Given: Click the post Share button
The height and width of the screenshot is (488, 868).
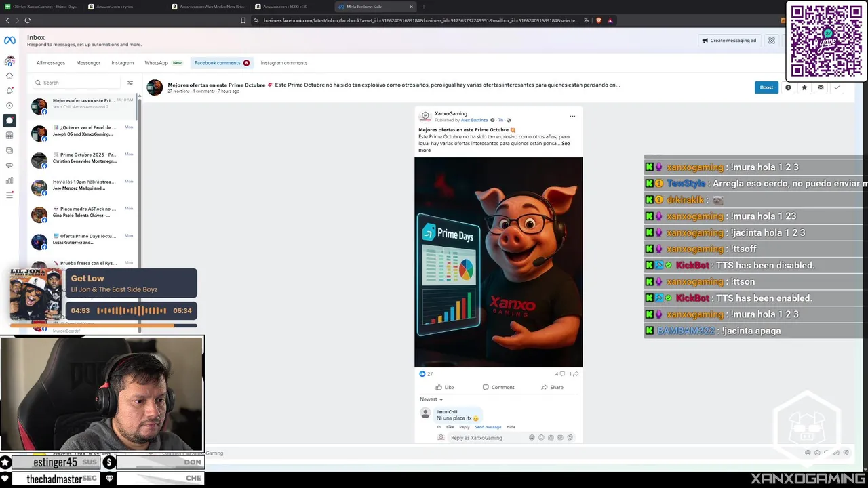Looking at the screenshot, I should coord(552,388).
